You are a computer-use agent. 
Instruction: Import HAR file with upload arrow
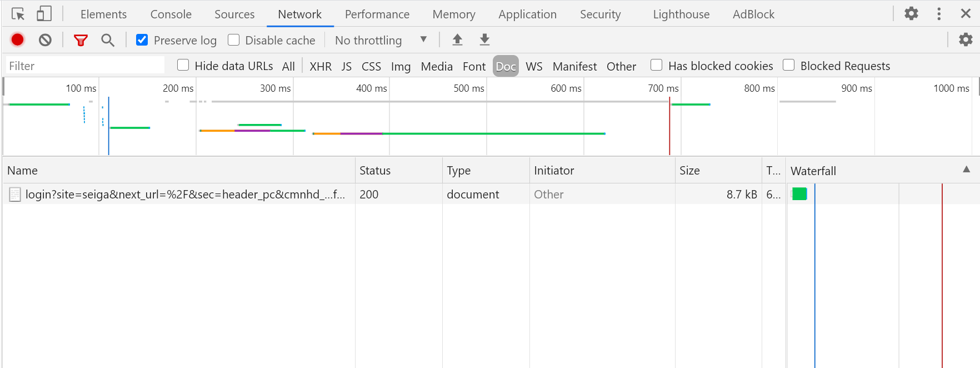tap(457, 39)
